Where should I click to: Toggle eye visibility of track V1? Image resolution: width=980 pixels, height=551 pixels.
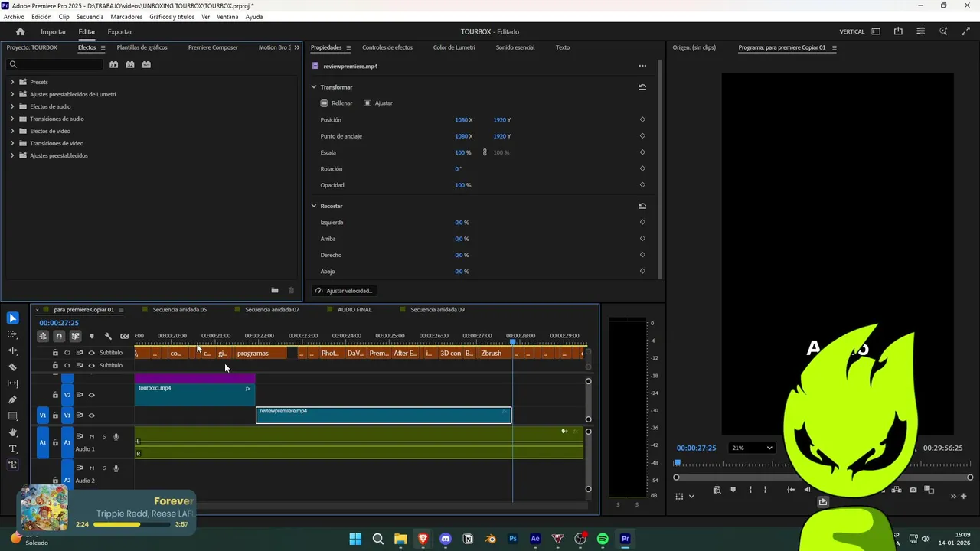(92, 416)
